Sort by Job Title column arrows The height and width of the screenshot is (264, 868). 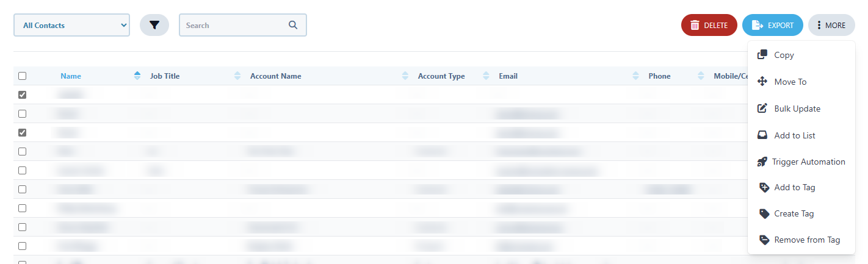[237, 76]
